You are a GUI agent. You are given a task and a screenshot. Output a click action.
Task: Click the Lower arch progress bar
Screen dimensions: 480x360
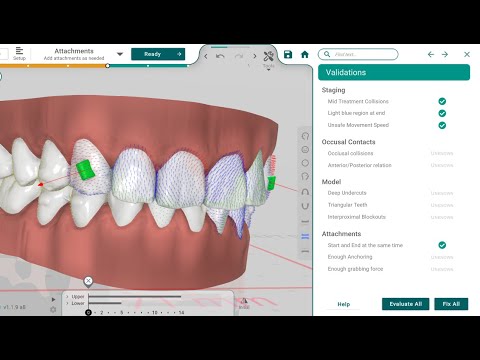click(x=105, y=303)
